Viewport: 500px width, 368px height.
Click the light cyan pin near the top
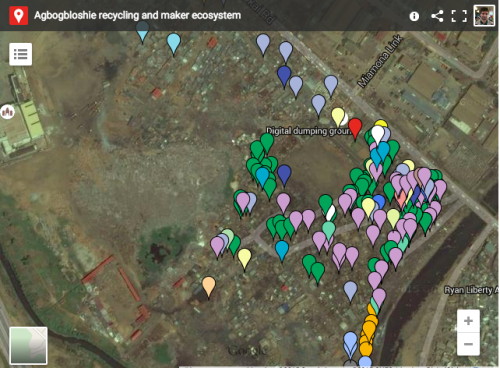[x=174, y=43]
